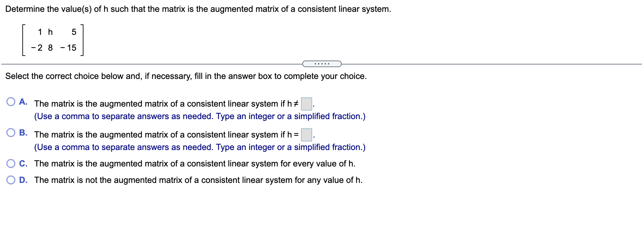Click choice A statement text about h ≠
This screenshot has width=644, height=227.
tap(164, 104)
